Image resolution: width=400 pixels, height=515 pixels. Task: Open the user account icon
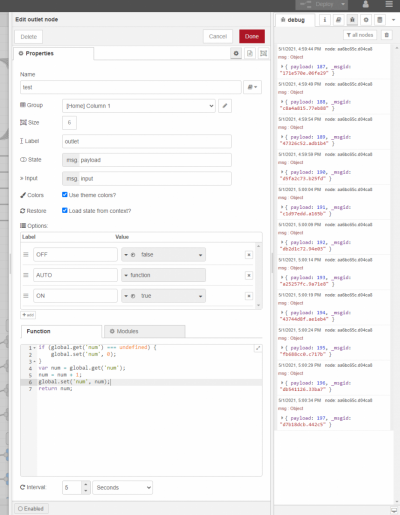coord(366,4)
